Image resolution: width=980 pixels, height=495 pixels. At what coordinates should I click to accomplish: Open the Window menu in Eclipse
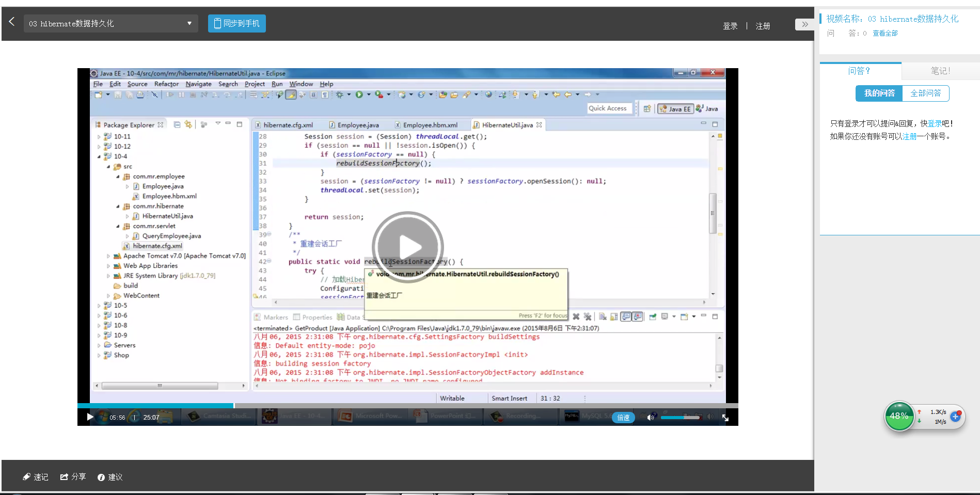click(x=301, y=84)
